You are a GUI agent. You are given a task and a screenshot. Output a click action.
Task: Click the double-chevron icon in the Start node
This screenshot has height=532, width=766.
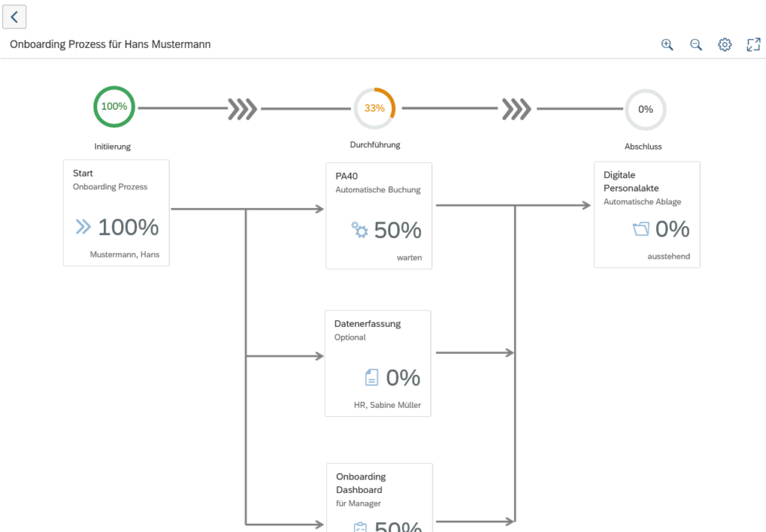point(85,227)
